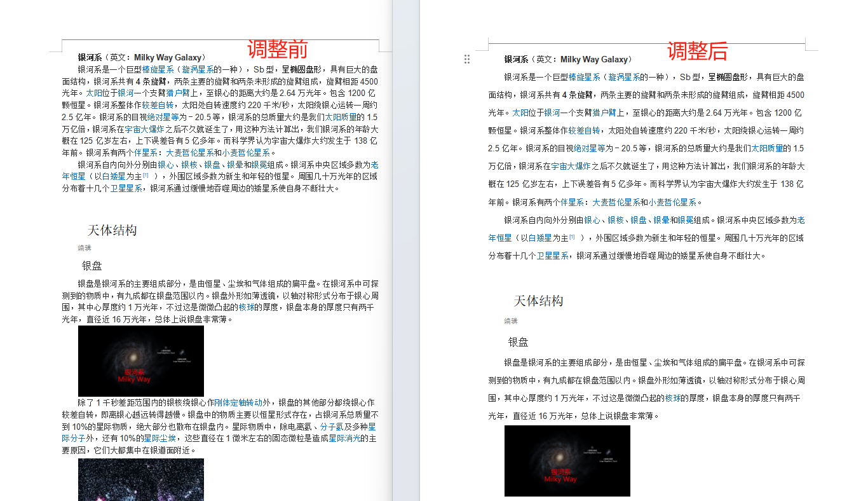Select the Milky Way image in left document
The height and width of the screenshot is (501, 868).
[x=141, y=360]
